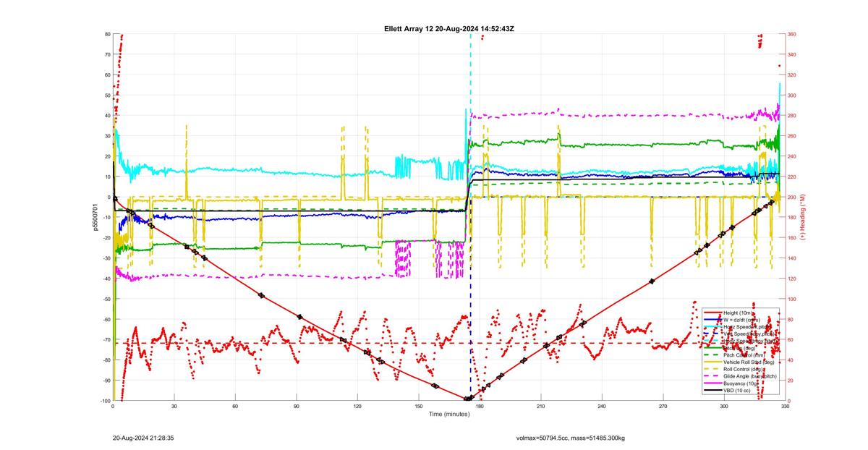Click the x-axis tick label '90'

(x=297, y=407)
